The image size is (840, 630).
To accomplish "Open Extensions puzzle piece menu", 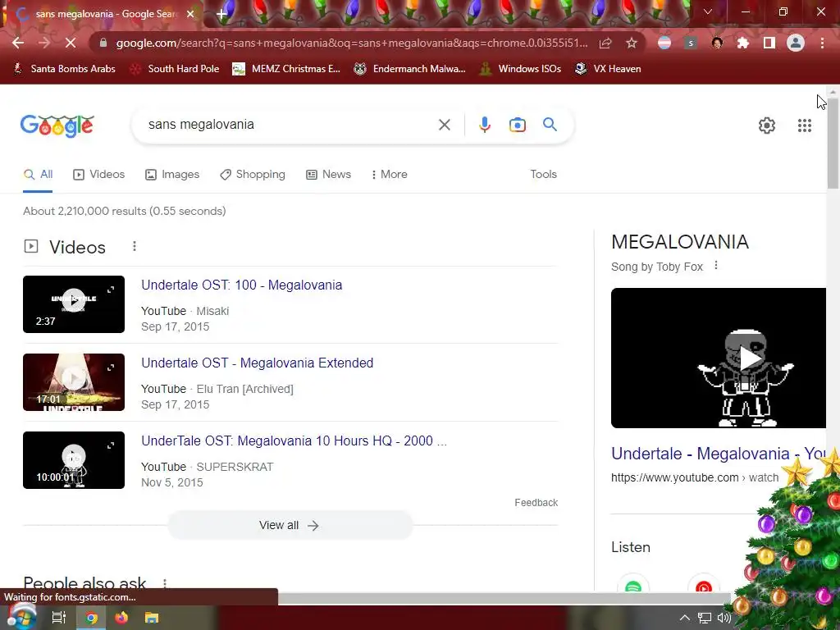I will click(x=742, y=43).
